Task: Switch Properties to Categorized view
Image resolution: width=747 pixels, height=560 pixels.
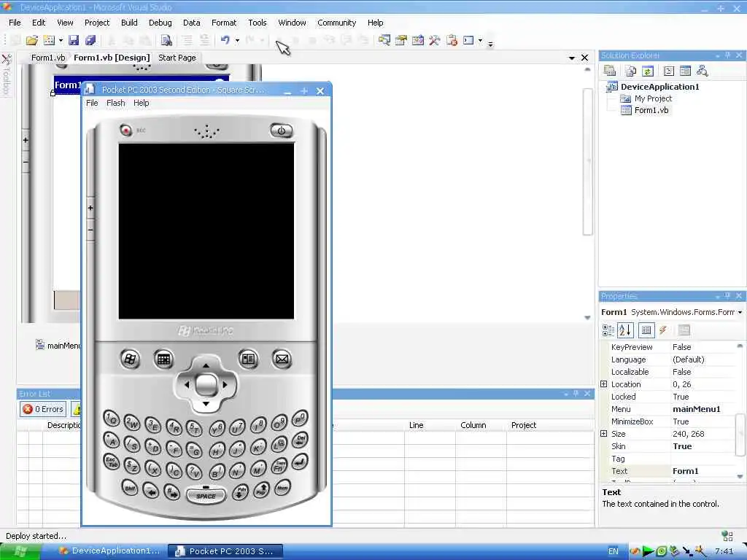Action: 608,330
